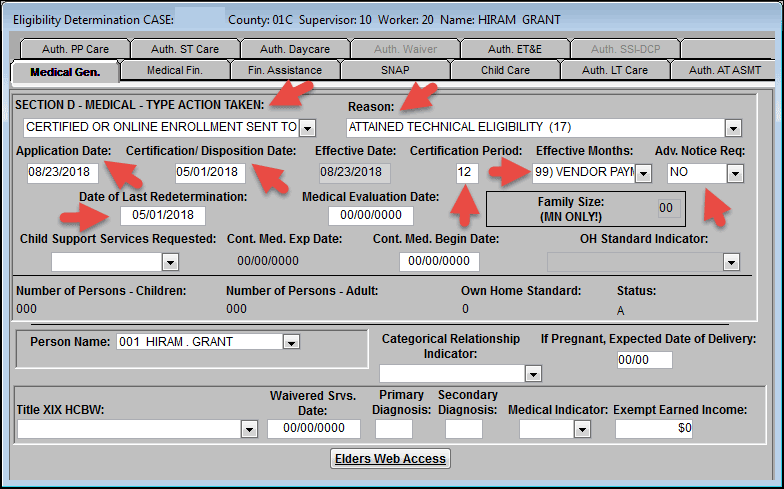Expand the Type Action Taken dropdown
Image resolution: width=784 pixels, height=489 pixels.
308,128
